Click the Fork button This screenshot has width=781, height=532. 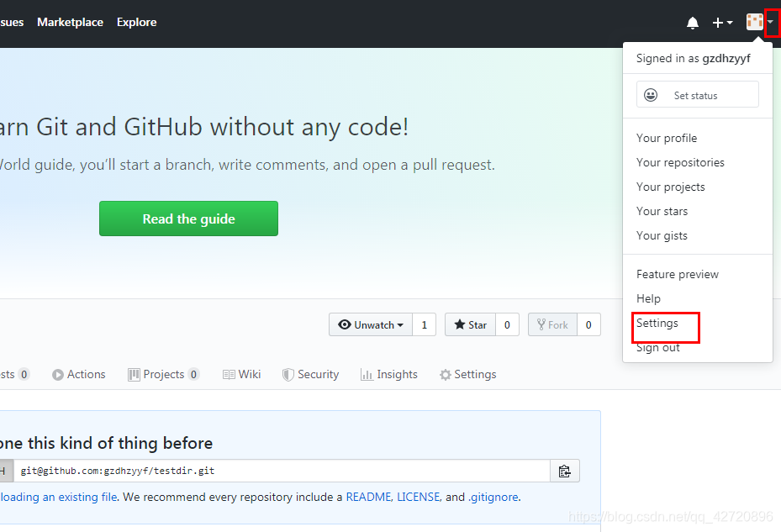[552, 324]
